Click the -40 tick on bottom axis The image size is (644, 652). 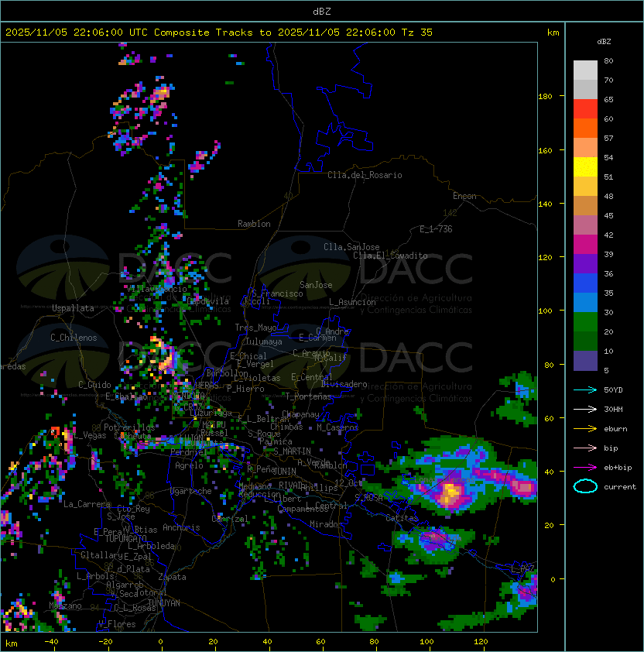pos(51,642)
